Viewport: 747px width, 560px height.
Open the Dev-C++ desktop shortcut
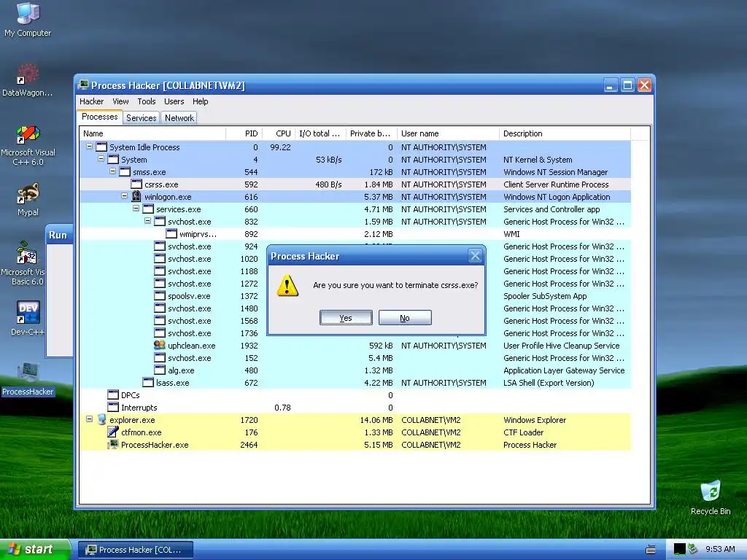point(28,318)
